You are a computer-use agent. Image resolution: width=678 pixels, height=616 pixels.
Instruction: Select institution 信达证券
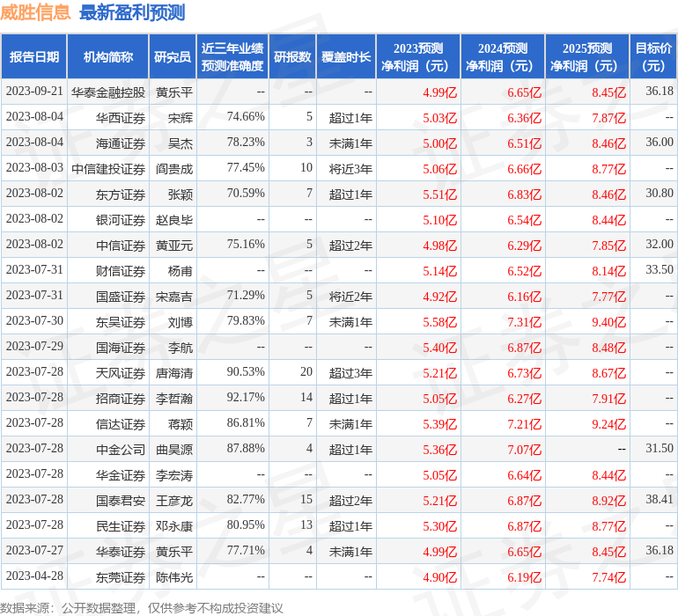121,423
